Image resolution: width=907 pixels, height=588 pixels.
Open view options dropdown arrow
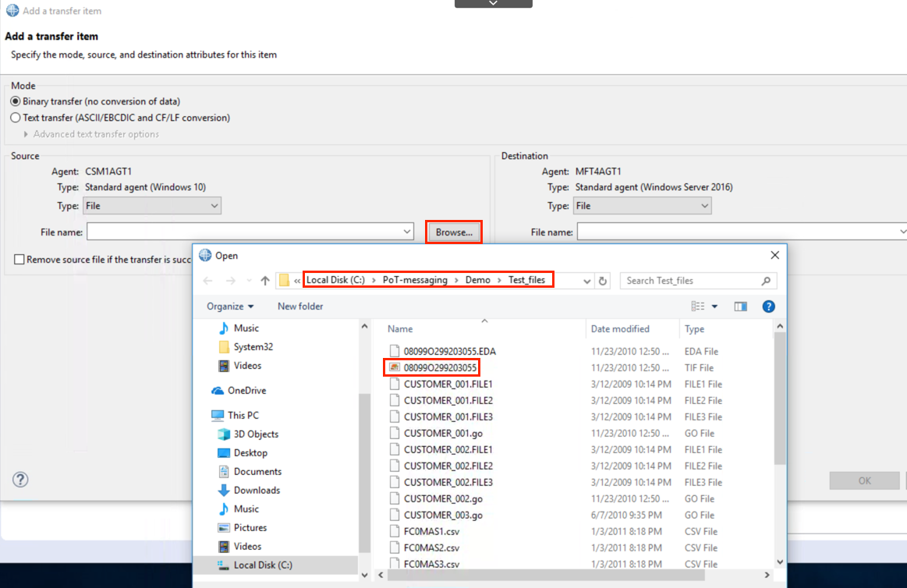tap(715, 306)
